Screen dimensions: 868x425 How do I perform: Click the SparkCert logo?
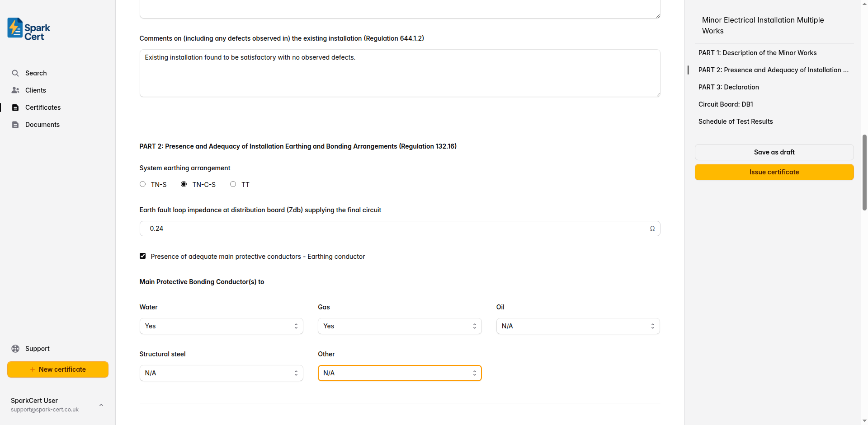pos(28,28)
